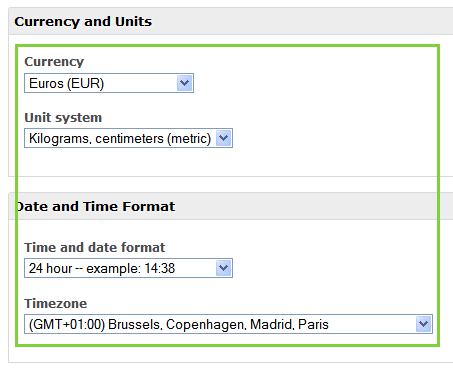Viewport: 453px width, 373px height.
Task: Click the word centimeters in unit box
Action: [129, 139]
